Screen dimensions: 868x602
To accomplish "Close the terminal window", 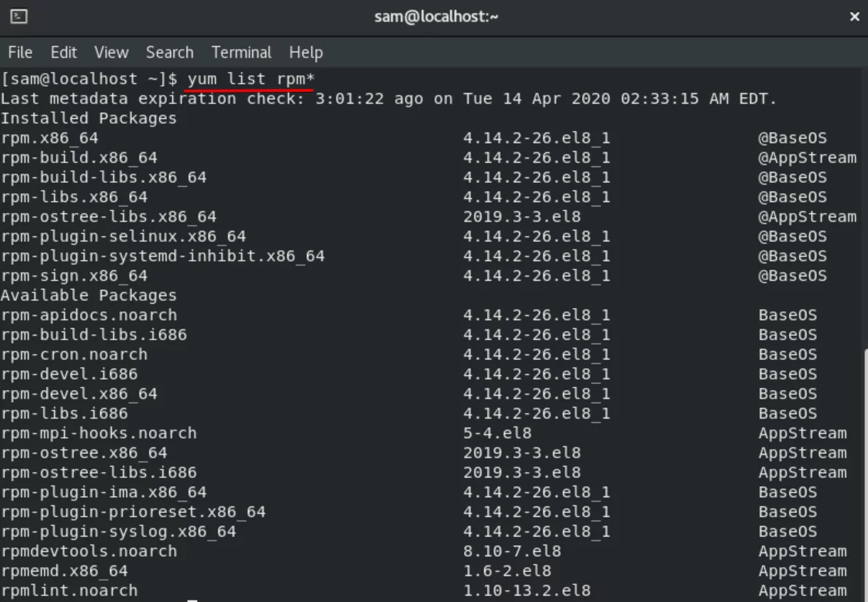I will (x=854, y=17).
